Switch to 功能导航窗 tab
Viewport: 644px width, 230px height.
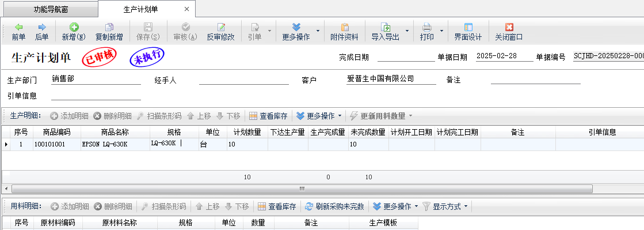point(51,9)
